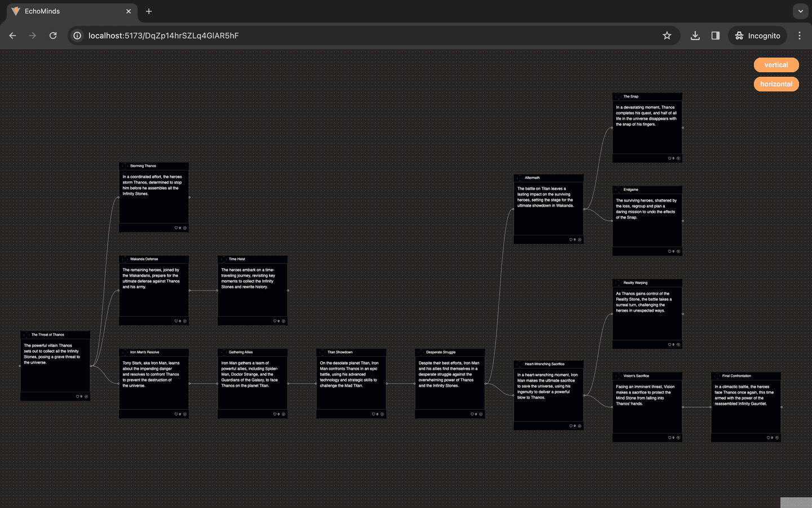Open the browser side panel

(x=716, y=36)
